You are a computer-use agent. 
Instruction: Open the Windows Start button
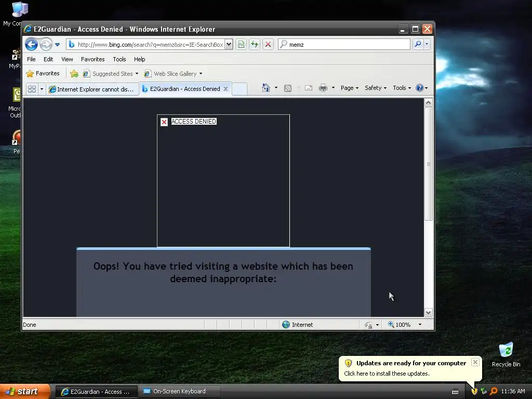tap(25, 391)
